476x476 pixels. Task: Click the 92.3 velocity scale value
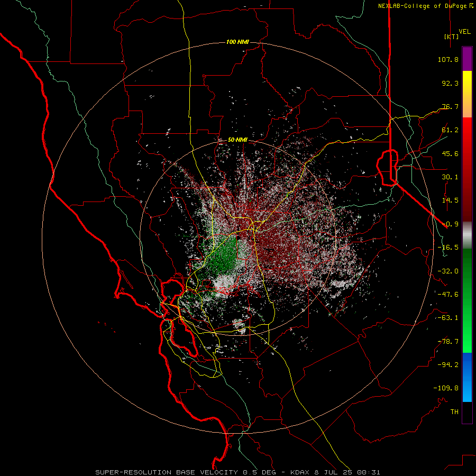pos(450,83)
